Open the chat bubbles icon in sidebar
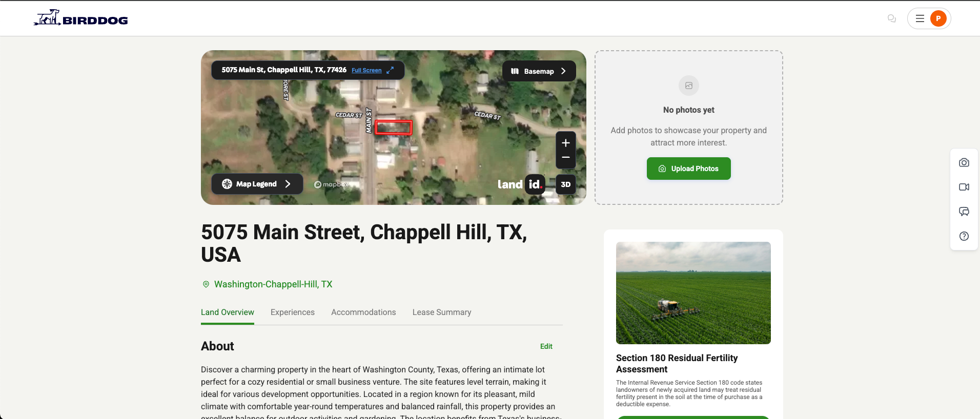Viewport: 980px width, 419px height. coord(964,212)
